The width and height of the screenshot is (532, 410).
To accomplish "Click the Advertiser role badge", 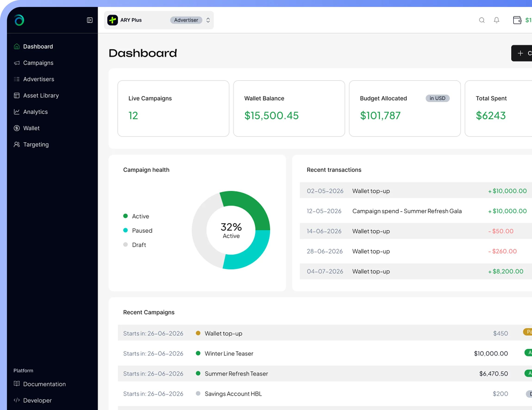I will pos(186,20).
